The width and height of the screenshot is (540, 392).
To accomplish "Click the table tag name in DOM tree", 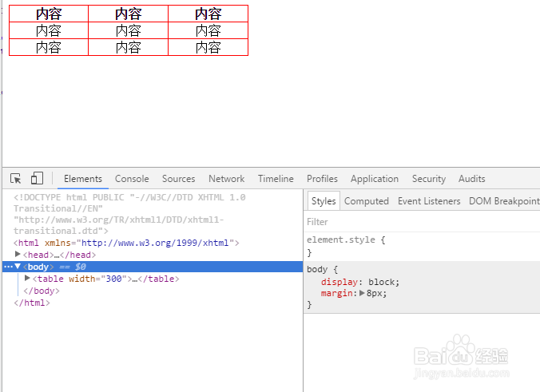I will pyautogui.click(x=50, y=279).
